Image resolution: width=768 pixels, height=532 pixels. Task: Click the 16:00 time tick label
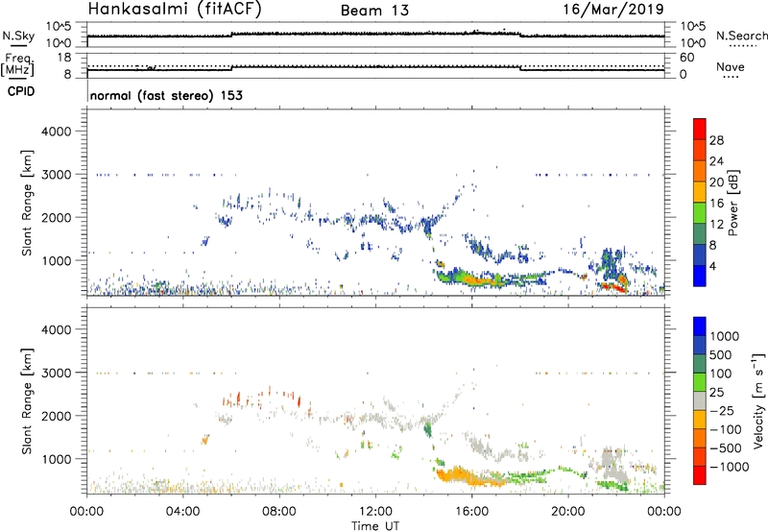pos(471,512)
